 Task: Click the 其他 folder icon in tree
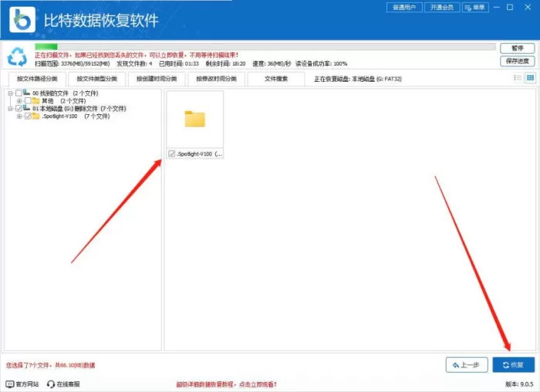35,101
